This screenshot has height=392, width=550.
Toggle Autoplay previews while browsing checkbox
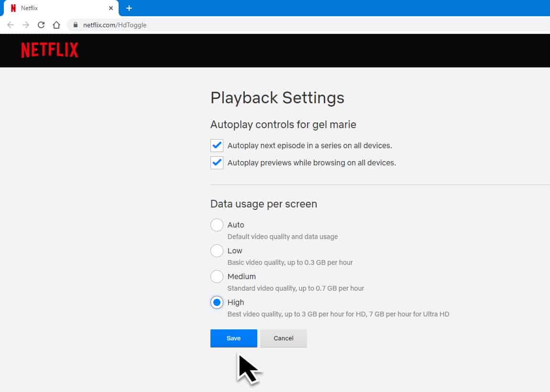point(217,163)
